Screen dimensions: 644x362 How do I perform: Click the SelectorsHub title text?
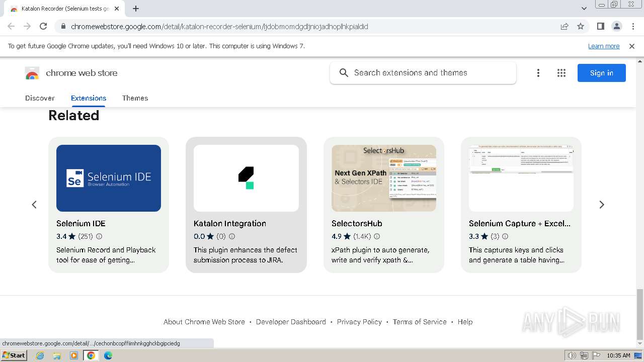(x=357, y=224)
